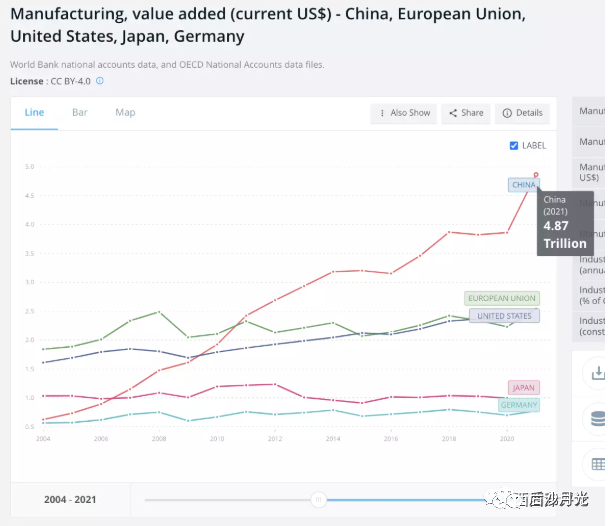Click the China 2021 data point marker

pyautogui.click(x=536, y=174)
